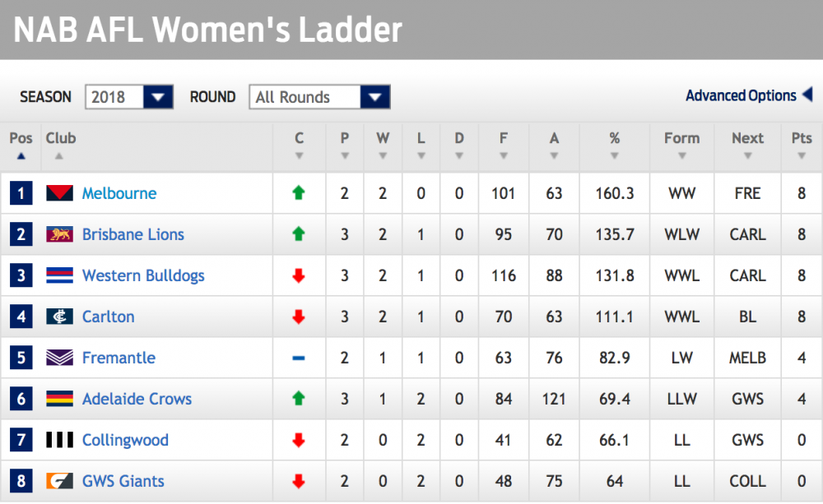Viewport: 823px width, 504px height.
Task: Click Fremantle's no-change dash indicator
Action: click(x=299, y=358)
